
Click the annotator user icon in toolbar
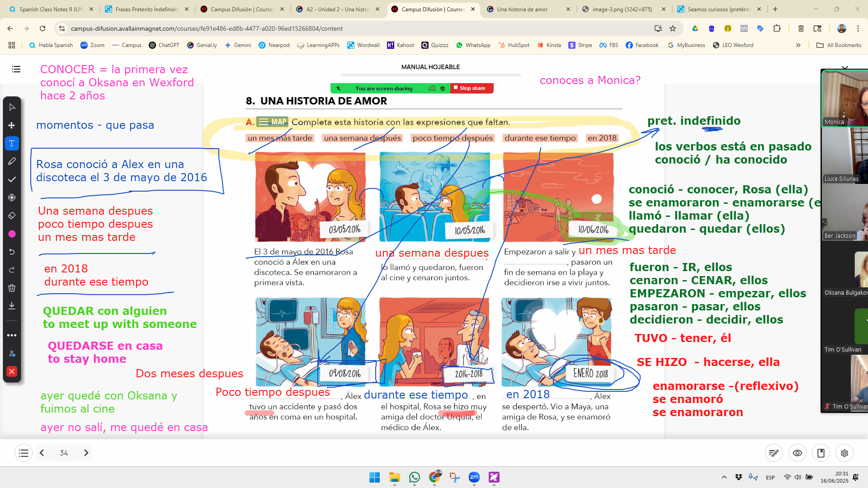(x=12, y=353)
